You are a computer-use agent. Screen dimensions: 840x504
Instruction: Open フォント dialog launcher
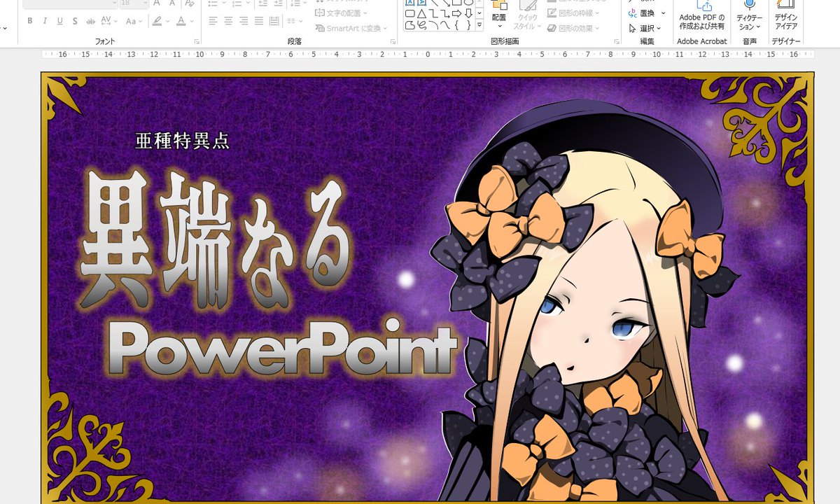[x=197, y=42]
